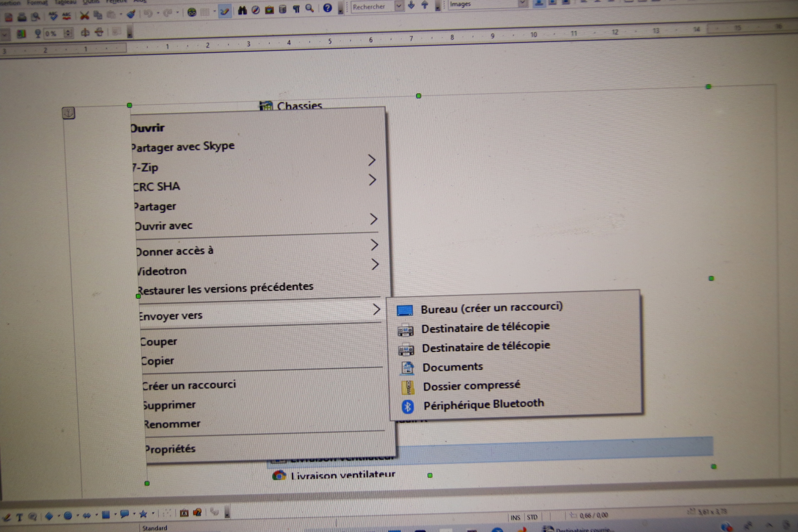Toggle INS insert mode in status bar
798x532 pixels.
pos(515,517)
